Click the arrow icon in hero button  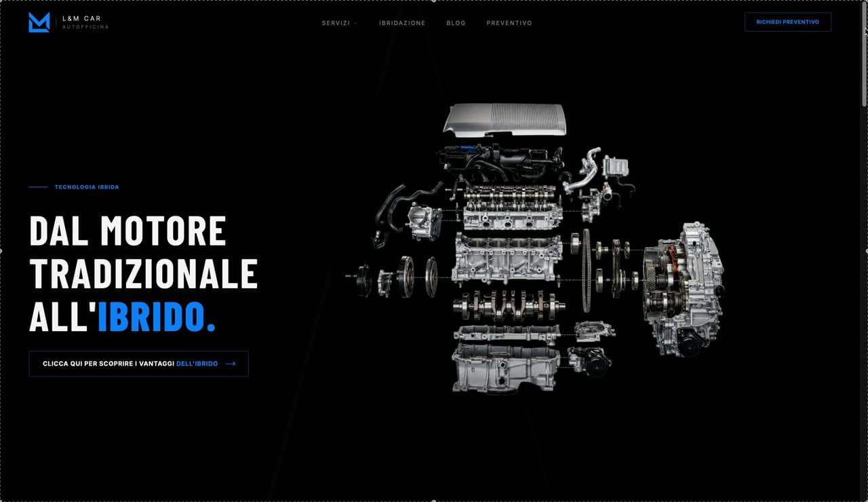point(231,364)
